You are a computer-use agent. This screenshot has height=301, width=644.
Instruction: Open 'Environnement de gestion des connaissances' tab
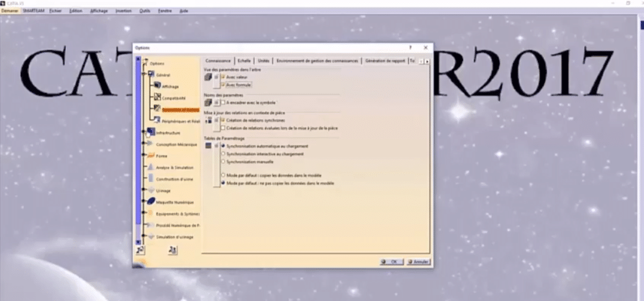(317, 61)
